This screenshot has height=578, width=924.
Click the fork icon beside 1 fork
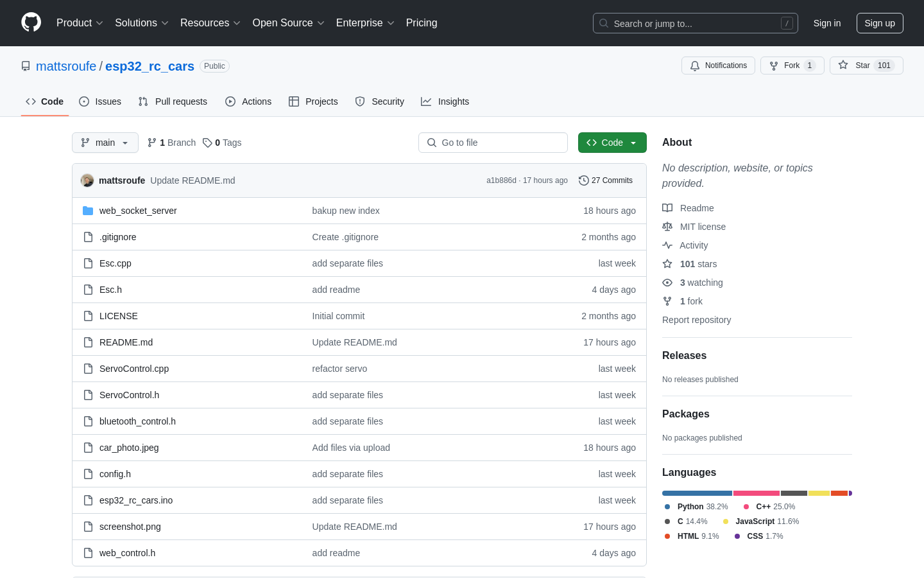pos(667,301)
